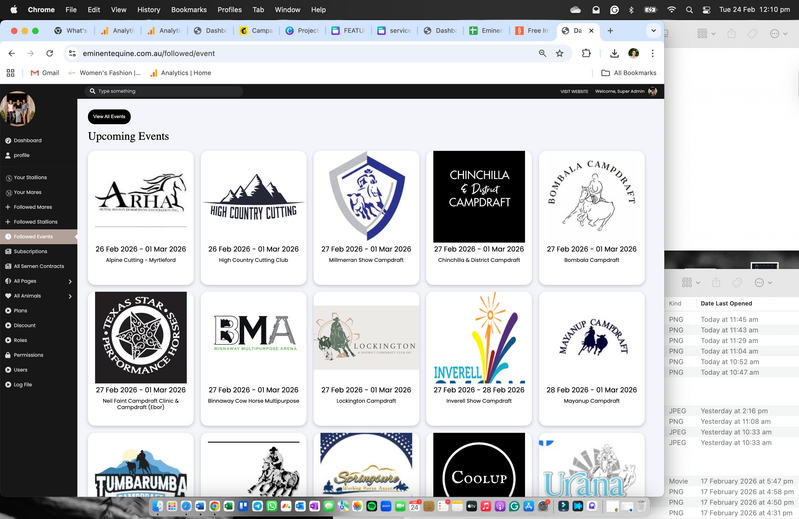799x519 pixels.
Task: Open Texas Star Performance Horses card
Action: coord(141,359)
